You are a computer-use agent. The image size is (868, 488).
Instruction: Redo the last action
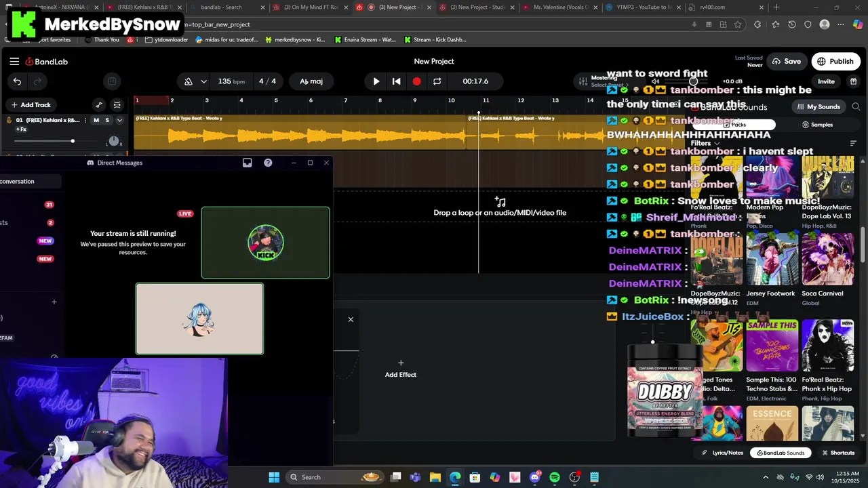pos(38,81)
